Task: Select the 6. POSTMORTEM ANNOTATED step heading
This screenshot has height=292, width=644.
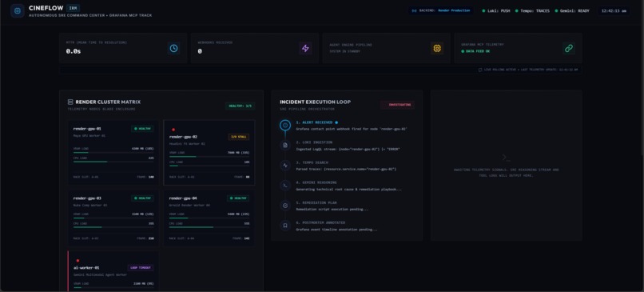Action: pyautogui.click(x=320, y=222)
